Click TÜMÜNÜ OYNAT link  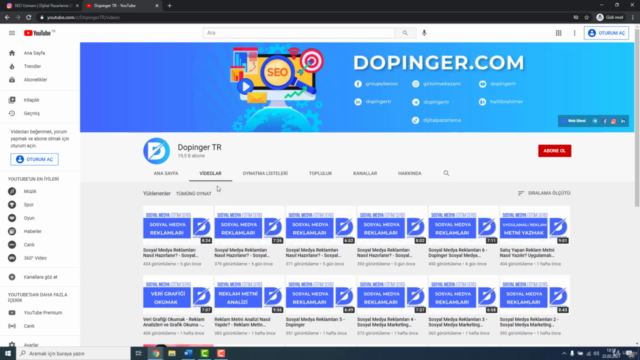coord(193,194)
